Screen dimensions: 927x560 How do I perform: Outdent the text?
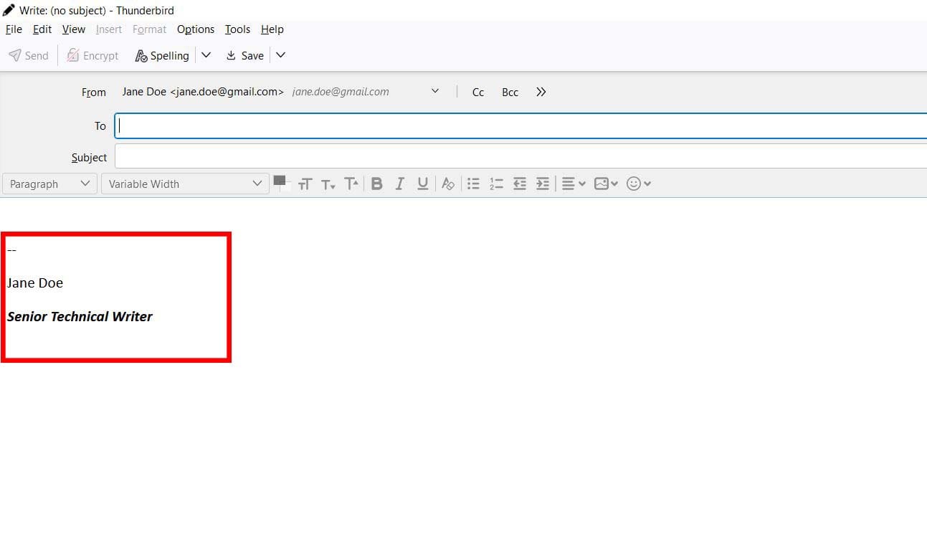click(x=520, y=184)
